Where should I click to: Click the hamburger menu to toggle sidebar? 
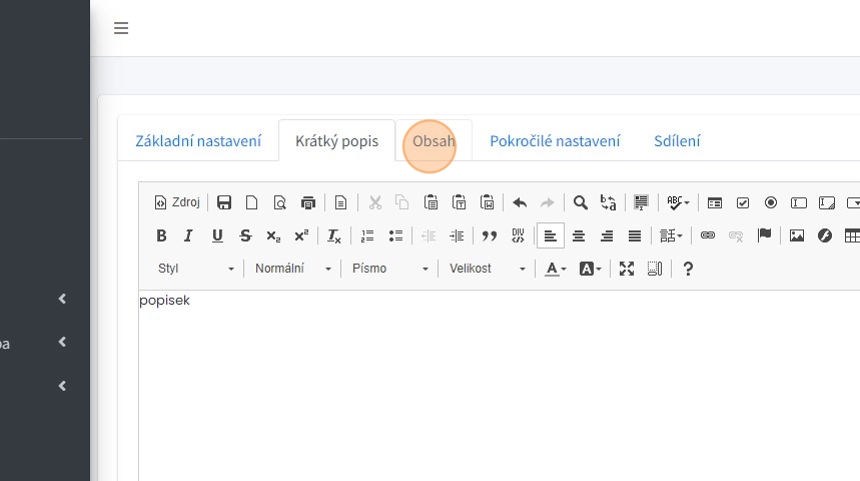click(121, 28)
